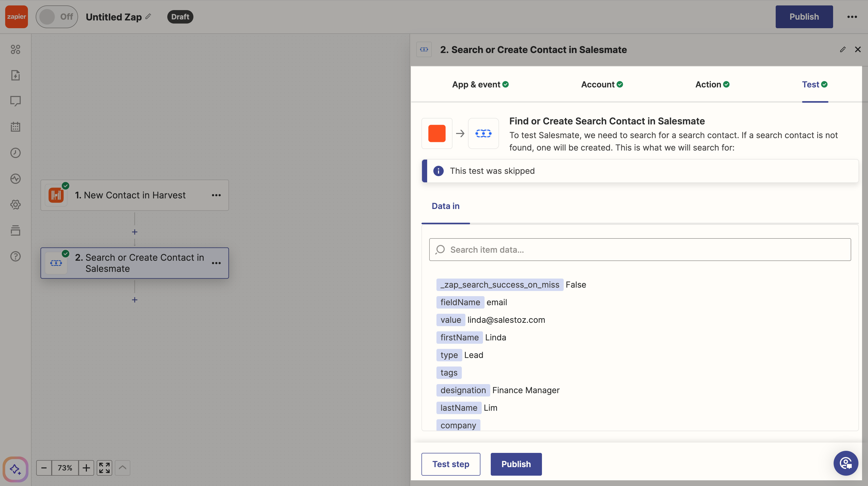The image size is (868, 486).
Task: Open the calendar schedule sidebar icon
Action: point(16,127)
